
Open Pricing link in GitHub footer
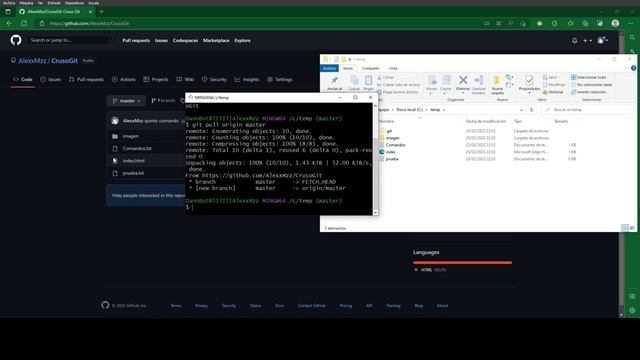[x=346, y=306]
